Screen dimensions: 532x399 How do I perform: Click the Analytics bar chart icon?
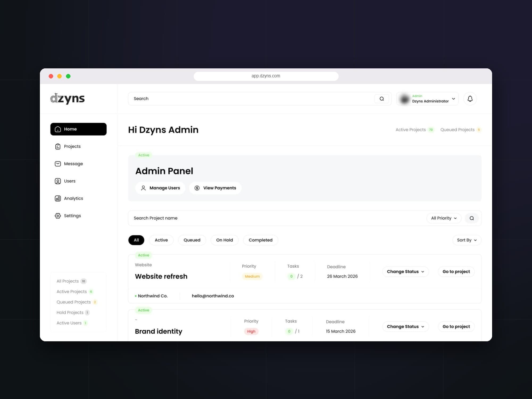(58, 198)
